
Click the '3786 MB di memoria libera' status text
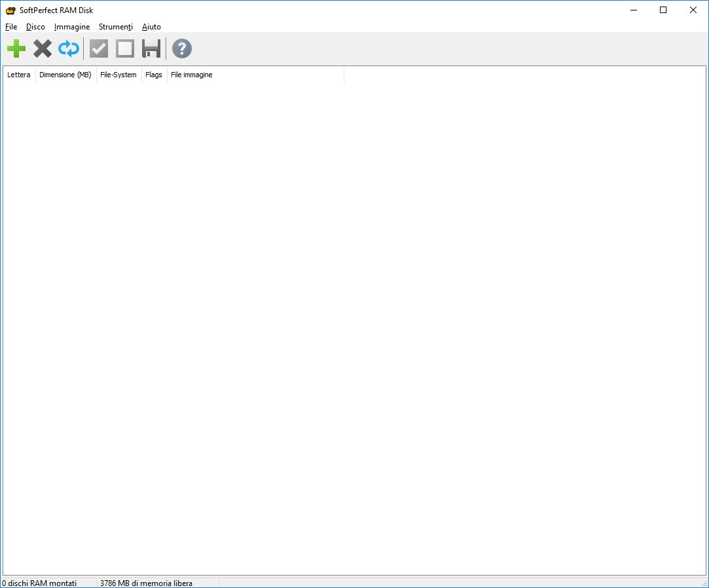pyautogui.click(x=146, y=583)
